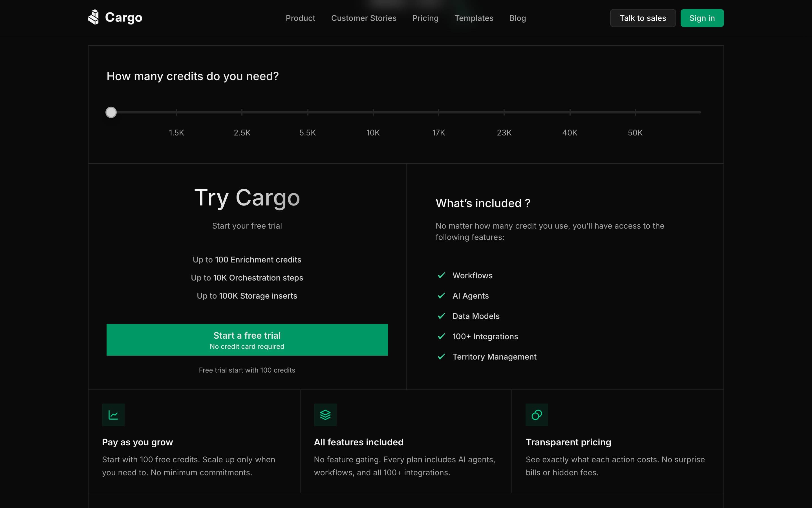Image resolution: width=812 pixels, height=508 pixels.
Task: Click the All features included layers icon
Action: [x=325, y=415]
